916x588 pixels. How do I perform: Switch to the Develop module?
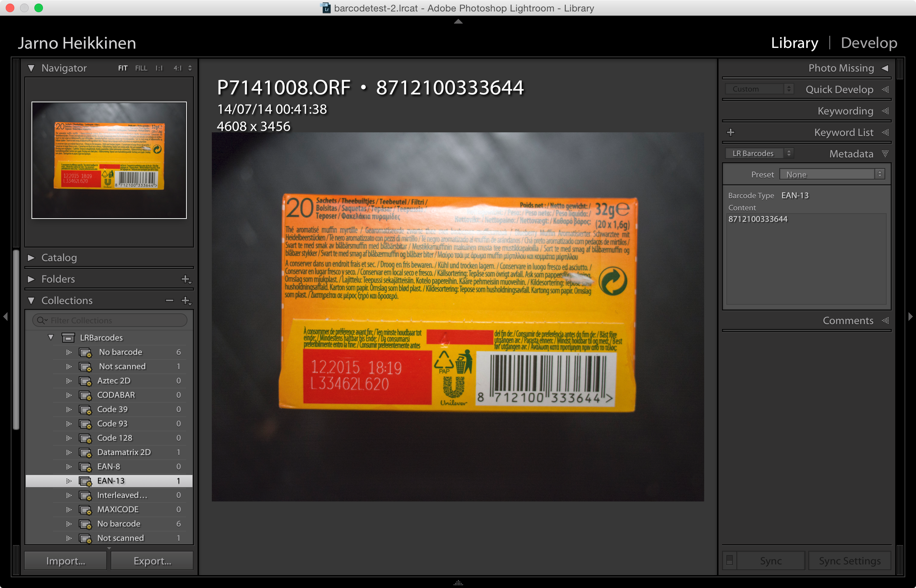869,43
